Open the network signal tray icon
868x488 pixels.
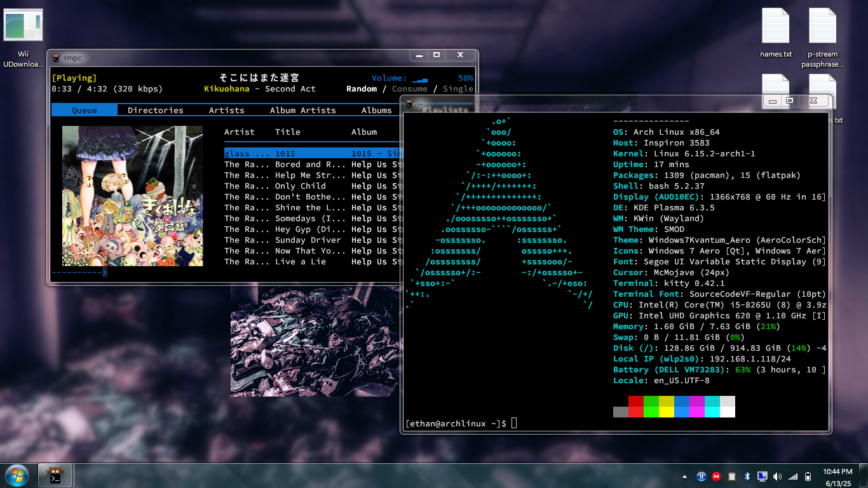pos(793,477)
